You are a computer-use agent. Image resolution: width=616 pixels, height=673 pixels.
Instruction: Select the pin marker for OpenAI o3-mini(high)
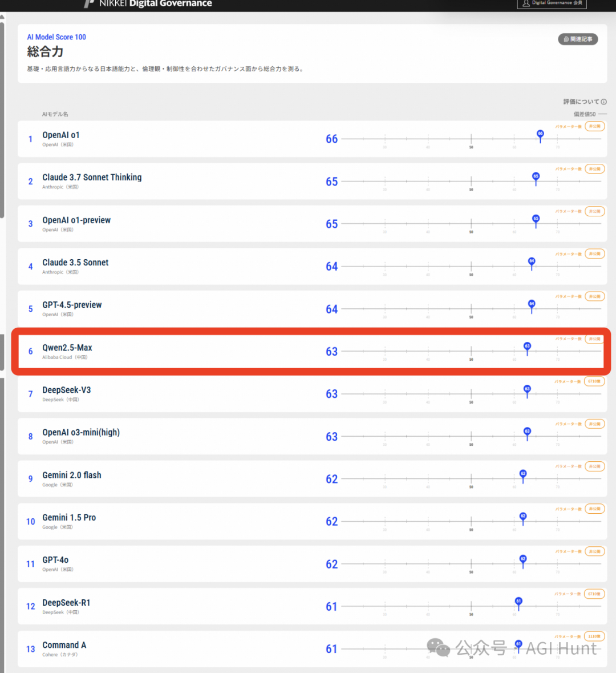527,433
